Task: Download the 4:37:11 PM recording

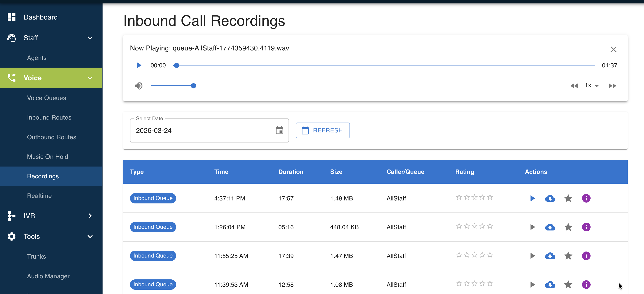Action: [550, 199]
